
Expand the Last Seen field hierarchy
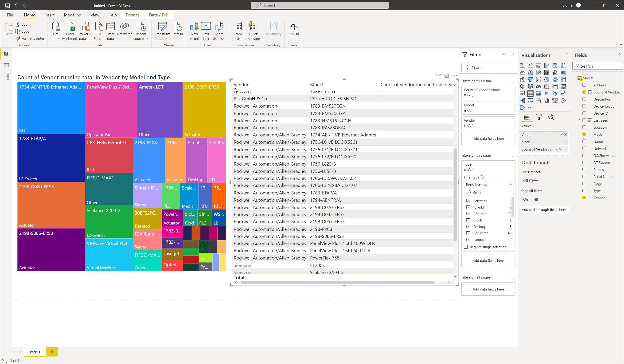(579, 120)
